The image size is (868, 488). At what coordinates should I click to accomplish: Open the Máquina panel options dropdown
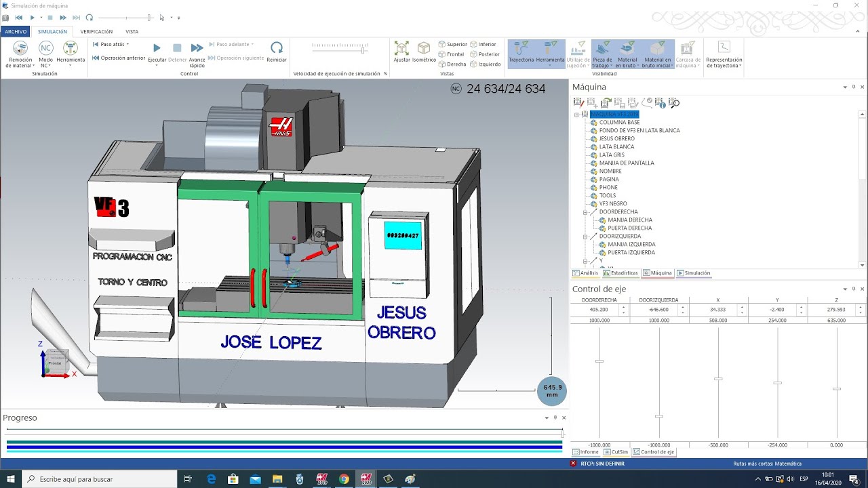click(x=845, y=87)
